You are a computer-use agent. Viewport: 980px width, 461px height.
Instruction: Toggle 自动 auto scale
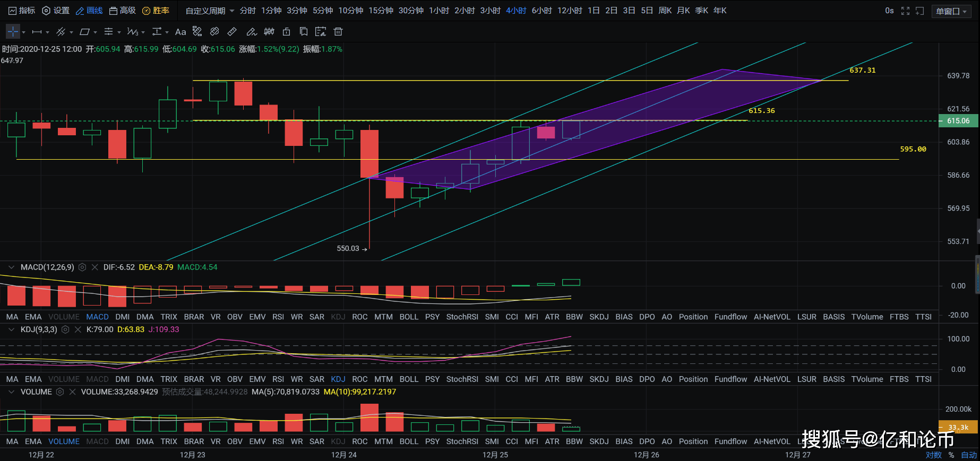tap(969, 455)
